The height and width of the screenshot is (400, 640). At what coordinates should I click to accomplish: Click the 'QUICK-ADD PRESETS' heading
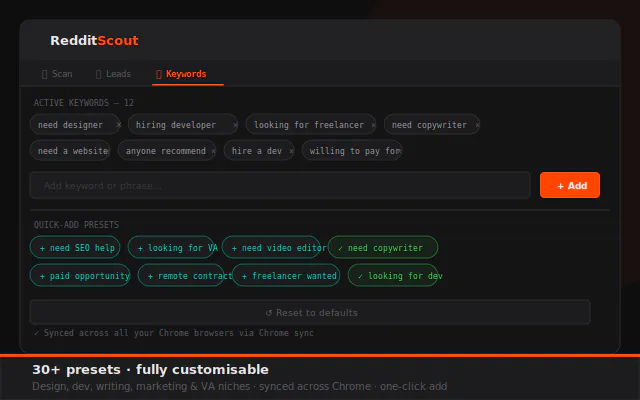76,224
